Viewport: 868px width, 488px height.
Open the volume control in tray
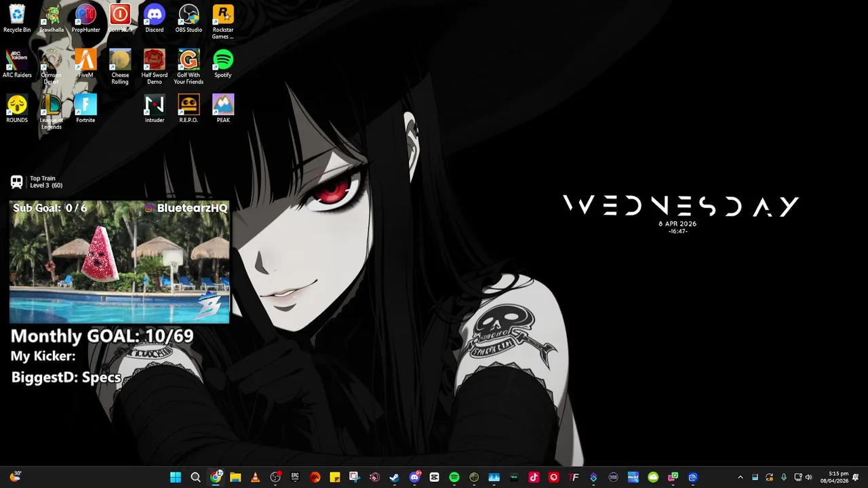click(808, 477)
